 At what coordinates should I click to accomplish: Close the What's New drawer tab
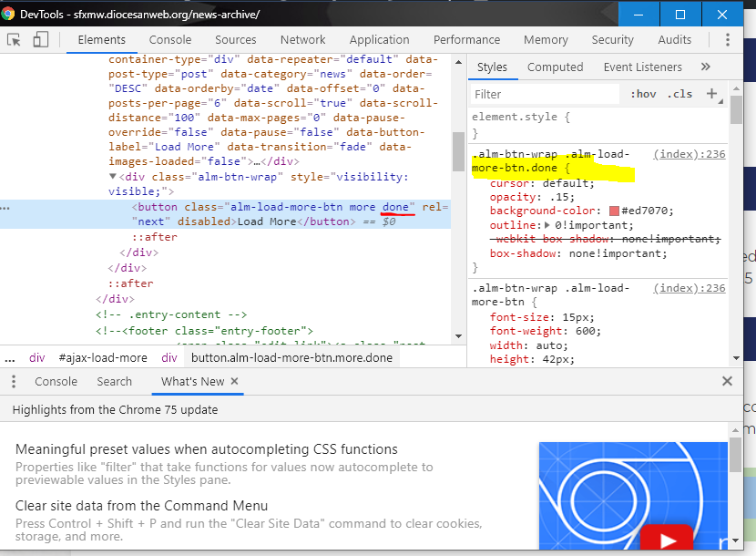click(234, 382)
